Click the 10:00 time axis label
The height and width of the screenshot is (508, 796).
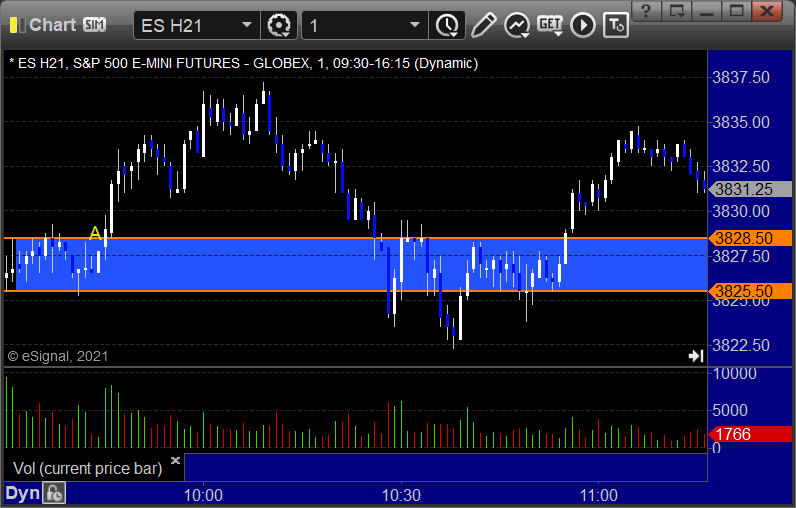tap(203, 495)
